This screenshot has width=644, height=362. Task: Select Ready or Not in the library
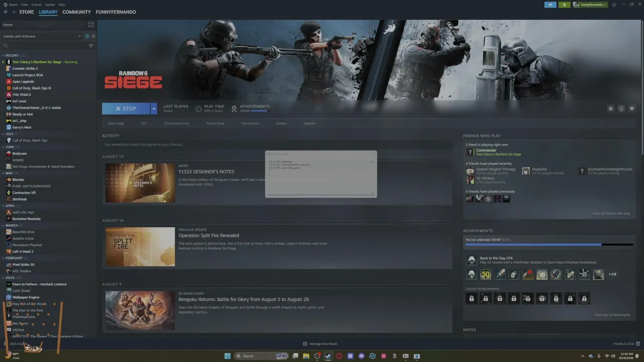click(23, 114)
